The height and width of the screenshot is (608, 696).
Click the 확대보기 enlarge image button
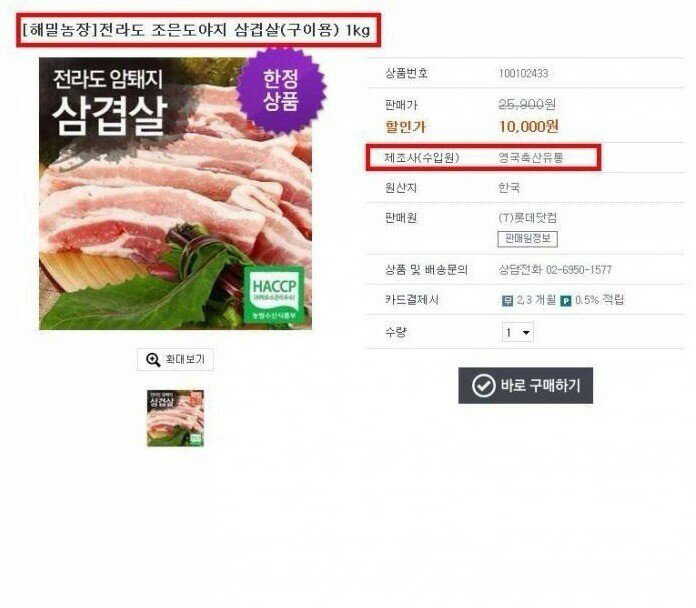175,359
